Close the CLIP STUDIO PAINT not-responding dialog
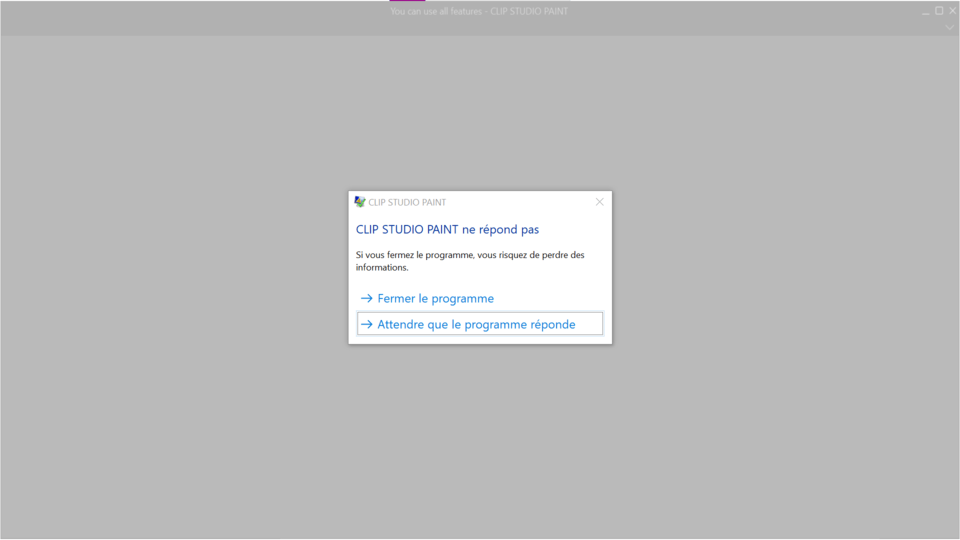The width and height of the screenshot is (960, 540). pos(599,202)
